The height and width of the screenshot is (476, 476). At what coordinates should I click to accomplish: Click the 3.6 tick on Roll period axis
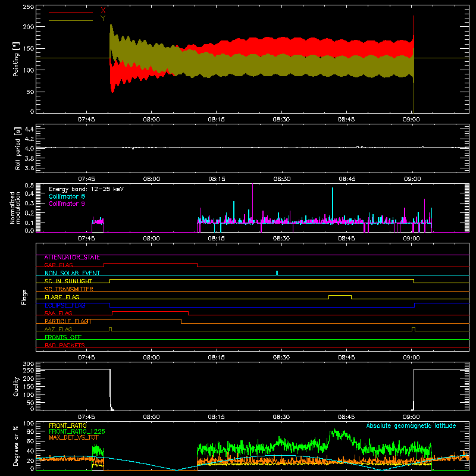[x=29, y=168]
